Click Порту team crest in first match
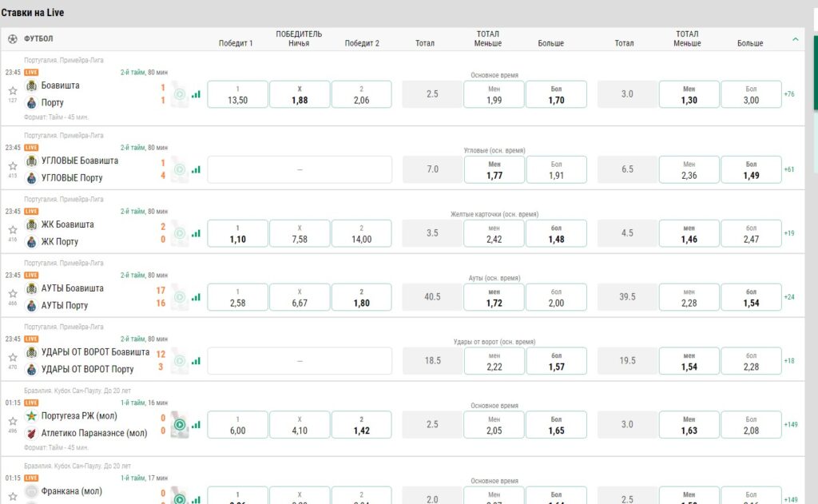The width and height of the screenshot is (818, 504). pos(31,103)
